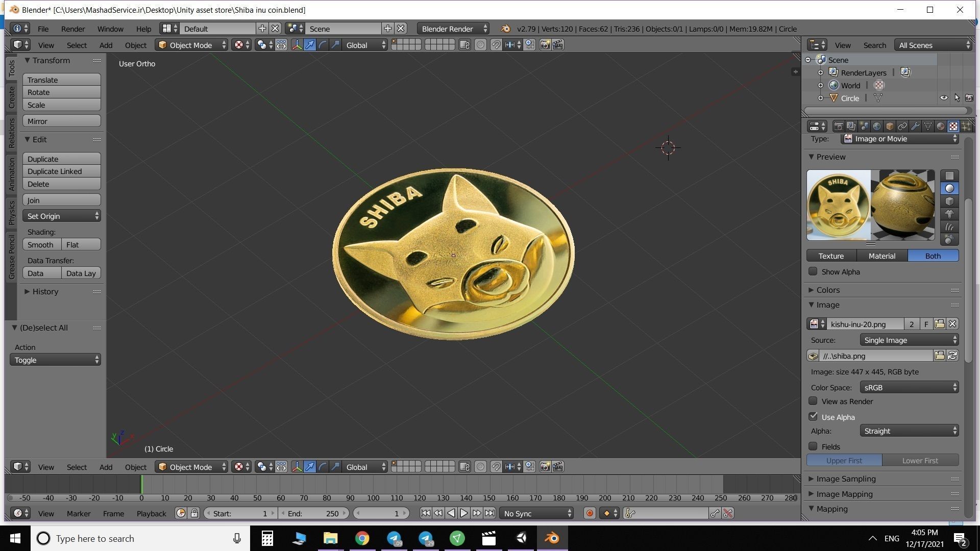This screenshot has width=980, height=551.
Task: Open the Material properties tab (sphere icon)
Action: pos(940,126)
